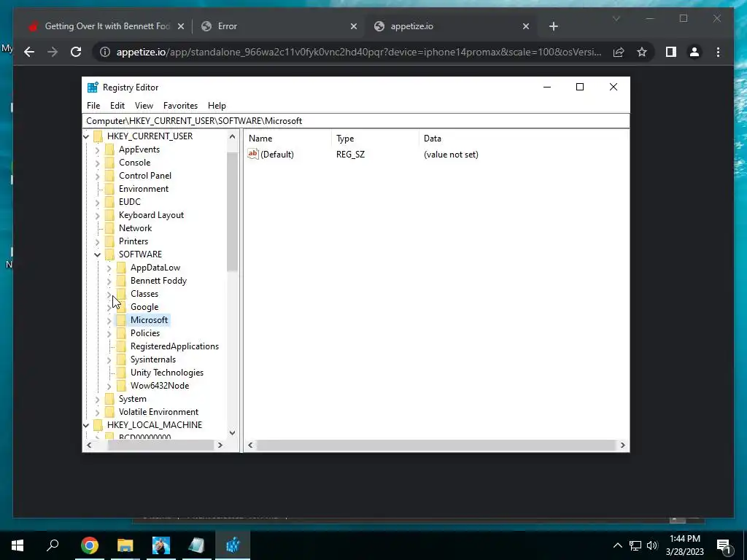Select the Classes key in tree

(144, 294)
